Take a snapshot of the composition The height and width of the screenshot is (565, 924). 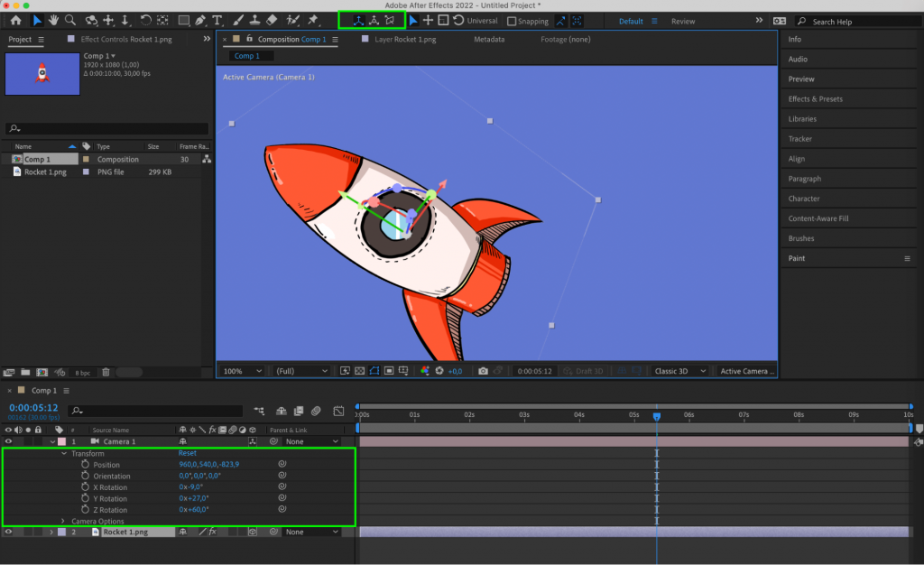pyautogui.click(x=485, y=370)
